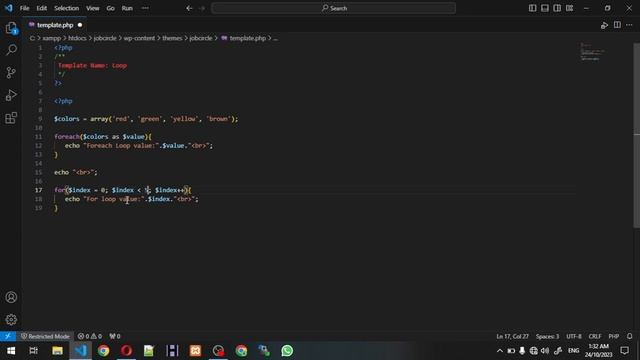Open the remote window status bar icon
Image resolution: width=640 pixels, height=360 pixels.
tap(8, 336)
